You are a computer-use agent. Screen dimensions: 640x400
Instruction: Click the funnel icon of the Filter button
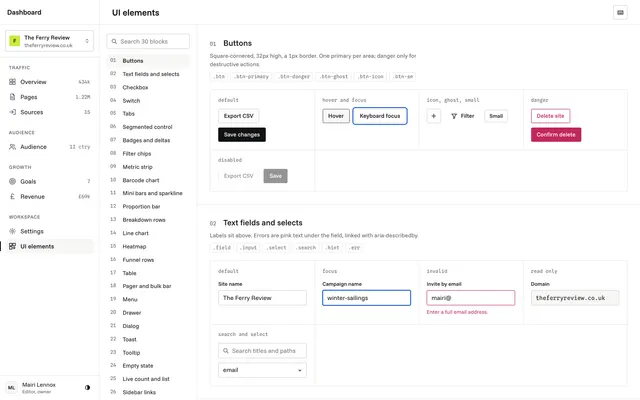pos(454,116)
